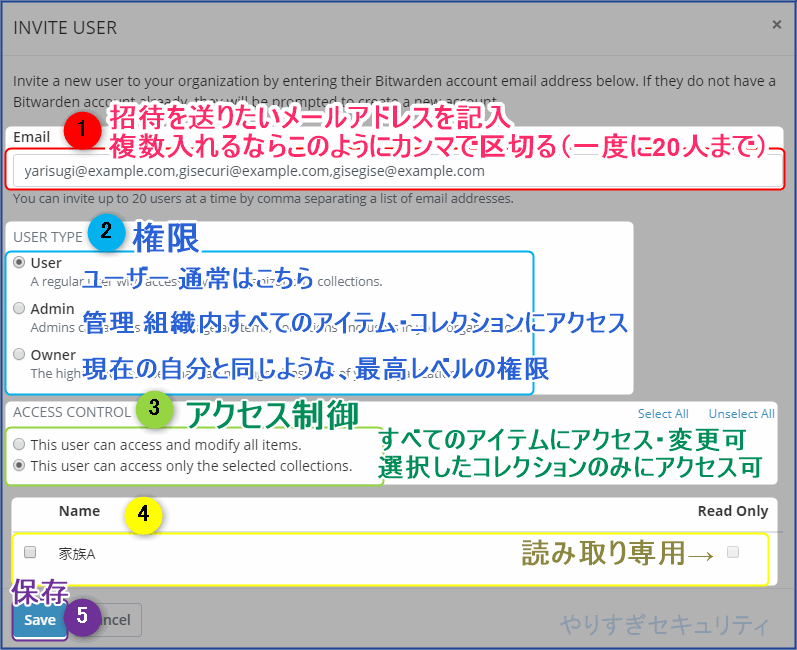
Task: Select the Admin user type
Action: pos(19,308)
